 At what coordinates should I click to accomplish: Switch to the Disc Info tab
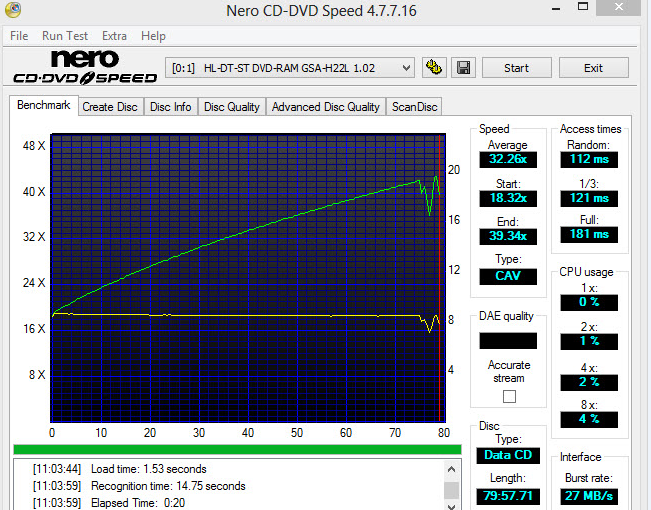[171, 107]
